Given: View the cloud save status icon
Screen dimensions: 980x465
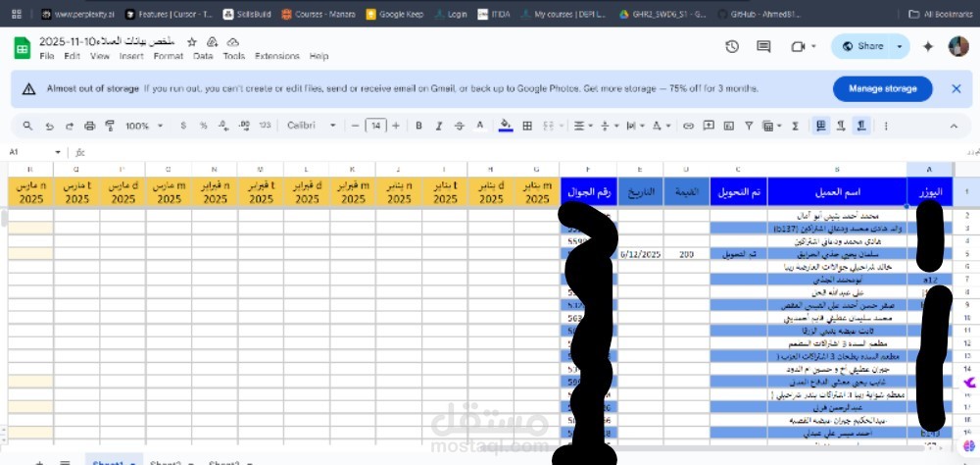Looking at the screenshot, I should click(232, 42).
